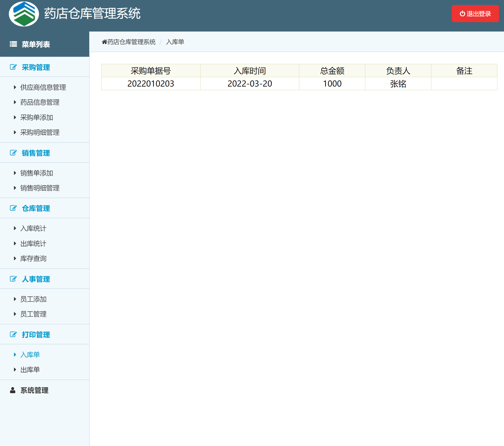
Task: Click the edit icon next to 销售管理
Action: tap(13, 152)
